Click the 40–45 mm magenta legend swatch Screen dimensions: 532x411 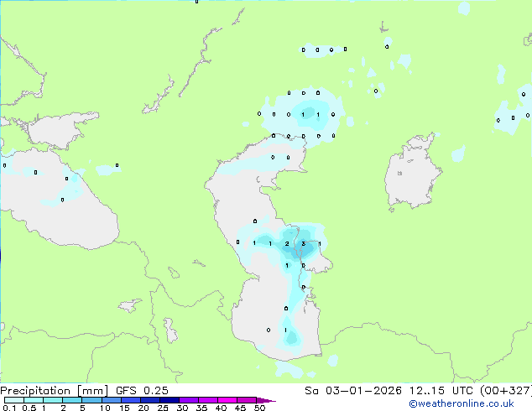(x=227, y=400)
